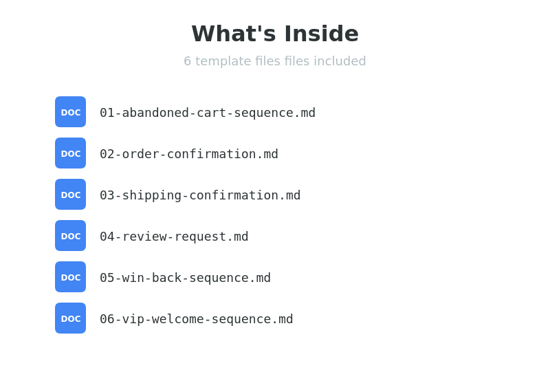The height and width of the screenshot is (392, 550).
Task: Click the 04-review-request.md file name
Action: (174, 237)
